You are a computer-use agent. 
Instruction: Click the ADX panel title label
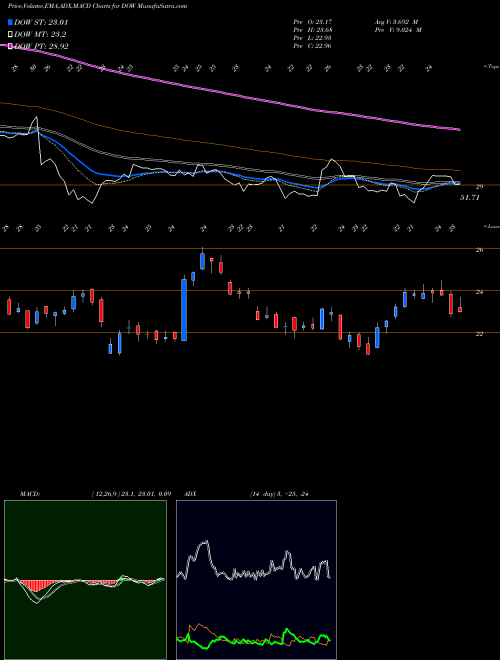[190, 494]
